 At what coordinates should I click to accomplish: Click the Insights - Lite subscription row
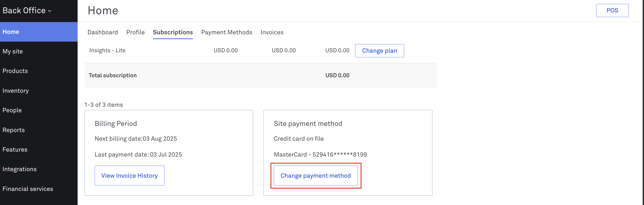(107, 50)
